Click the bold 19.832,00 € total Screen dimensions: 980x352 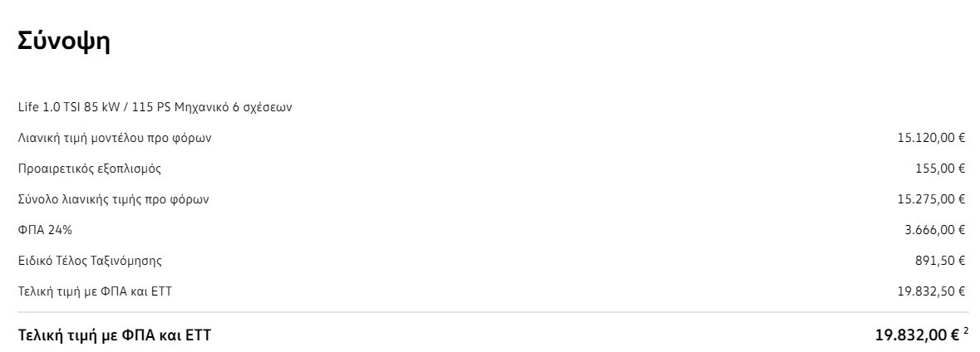coord(917,335)
